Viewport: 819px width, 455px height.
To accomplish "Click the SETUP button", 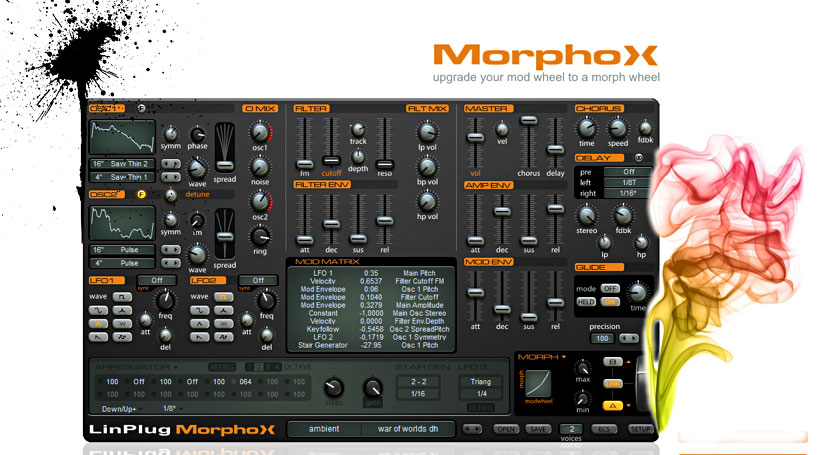I will coord(640,429).
